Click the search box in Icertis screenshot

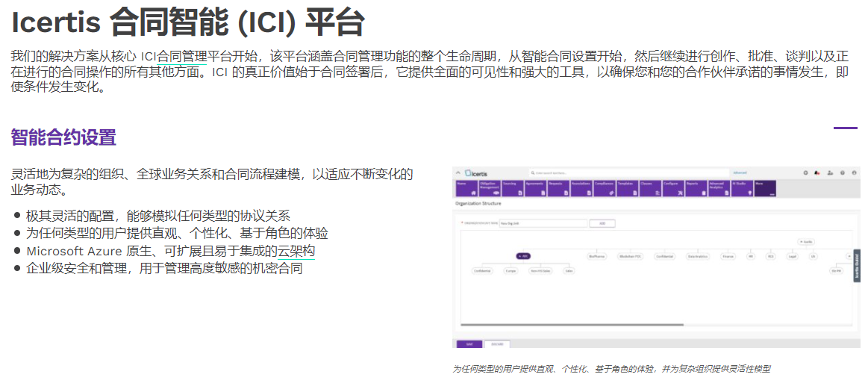pos(629,172)
